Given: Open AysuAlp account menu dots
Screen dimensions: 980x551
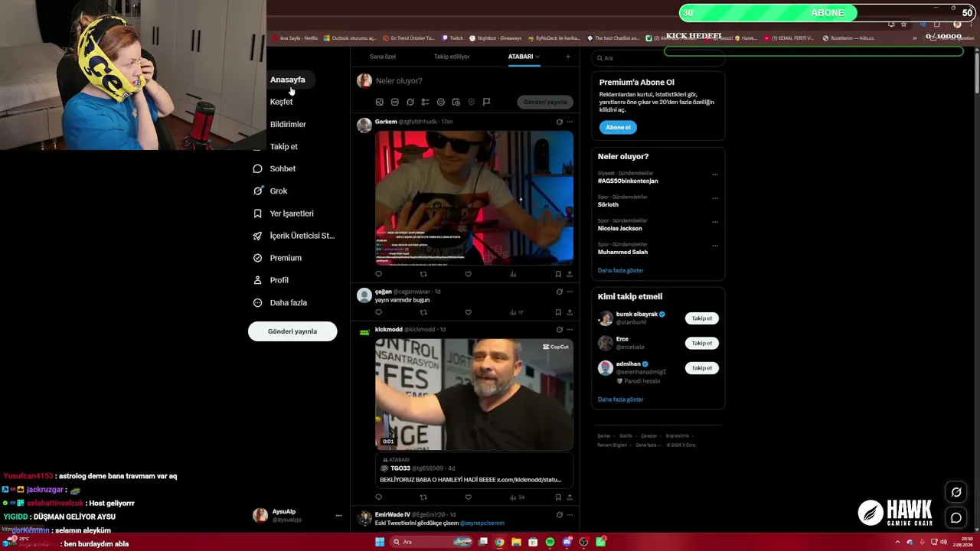Looking at the screenshot, I should coord(338,516).
